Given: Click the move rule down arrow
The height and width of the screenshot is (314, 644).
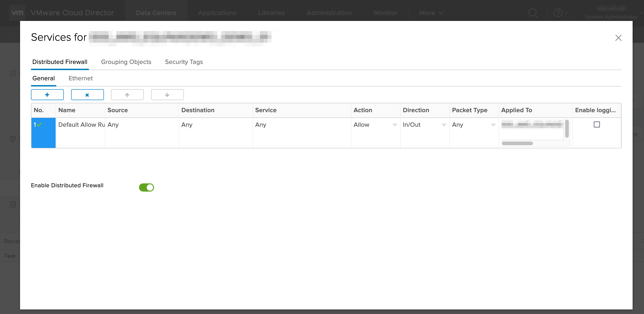Looking at the screenshot, I should 167,95.
